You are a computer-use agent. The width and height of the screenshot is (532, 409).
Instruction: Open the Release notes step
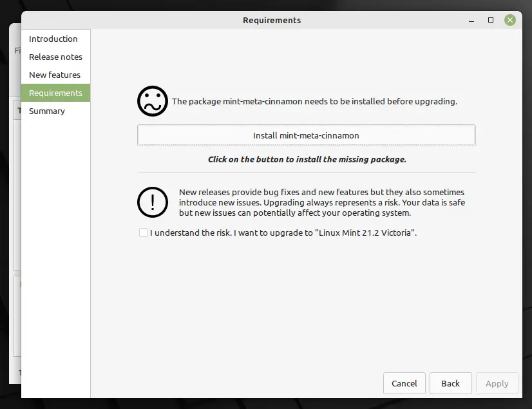pyautogui.click(x=55, y=57)
